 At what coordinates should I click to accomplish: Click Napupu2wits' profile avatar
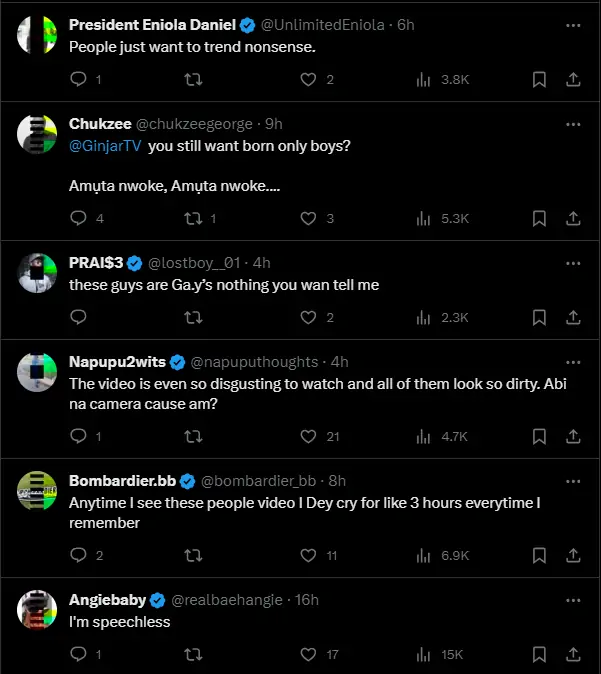pos(36,372)
